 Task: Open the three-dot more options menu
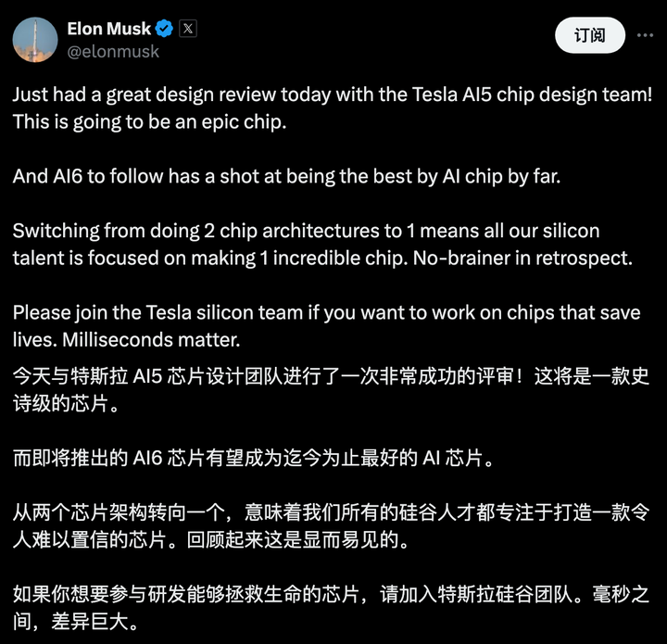tap(645, 35)
